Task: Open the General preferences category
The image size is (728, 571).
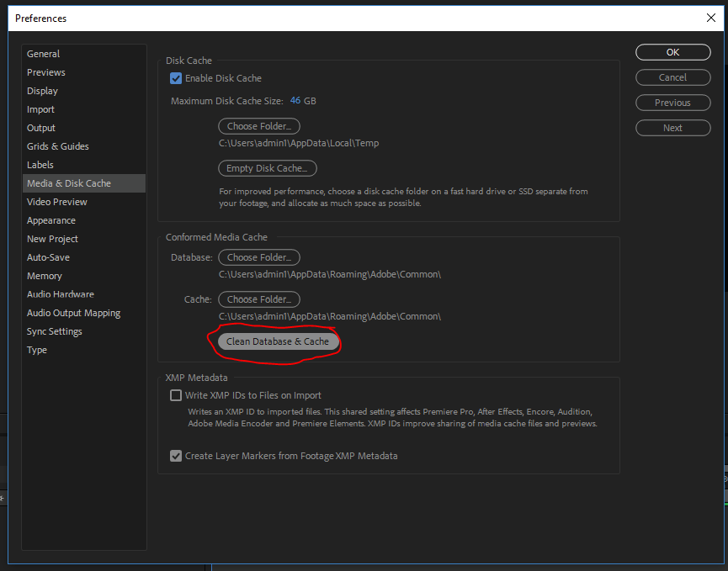Action: 43,54
